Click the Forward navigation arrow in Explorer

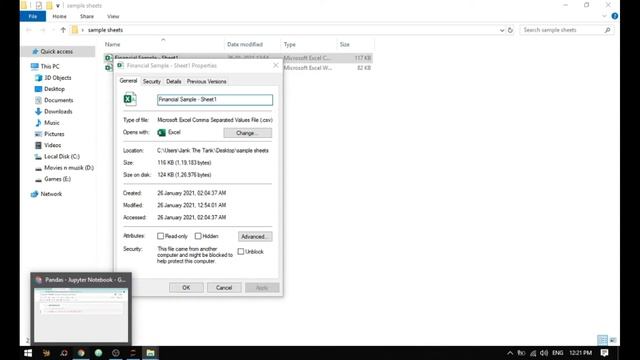click(42, 30)
